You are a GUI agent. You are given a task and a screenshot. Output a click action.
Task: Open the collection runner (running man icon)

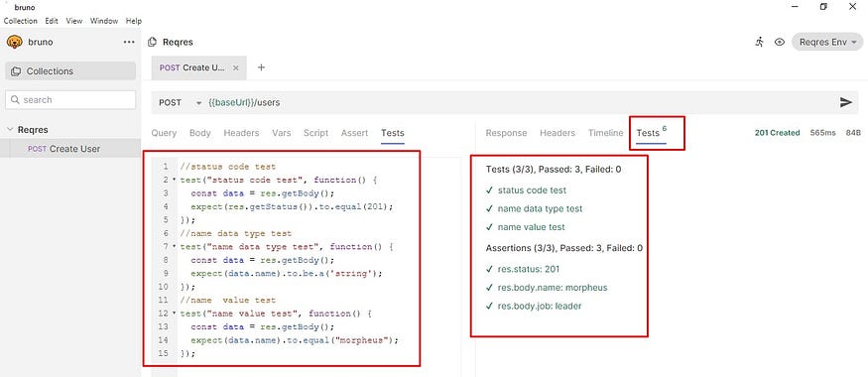(x=759, y=42)
